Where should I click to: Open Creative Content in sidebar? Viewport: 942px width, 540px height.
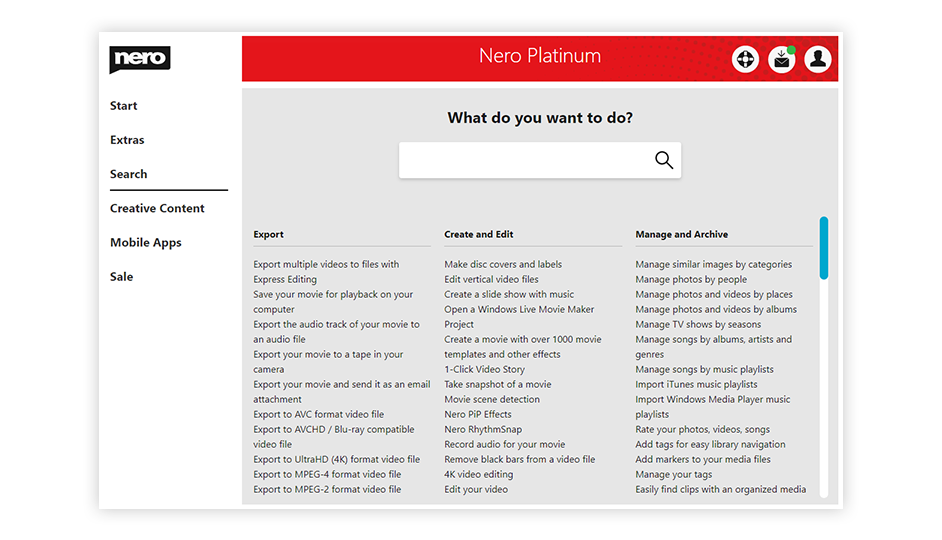click(x=157, y=208)
